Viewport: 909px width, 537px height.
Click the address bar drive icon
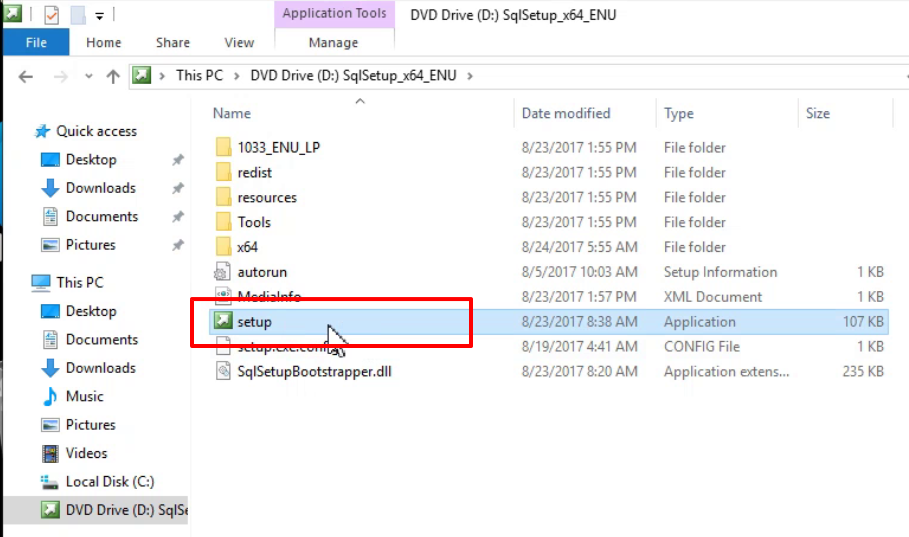141,75
